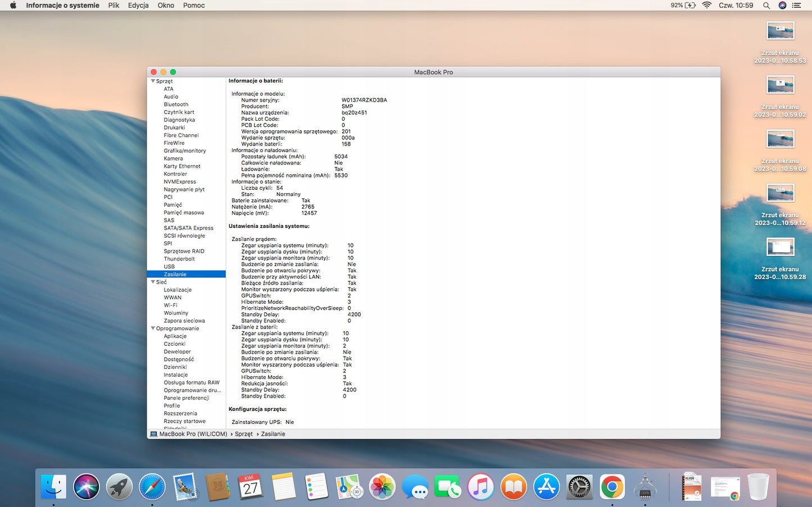Open Messages from the Dock

pyautogui.click(x=415, y=486)
